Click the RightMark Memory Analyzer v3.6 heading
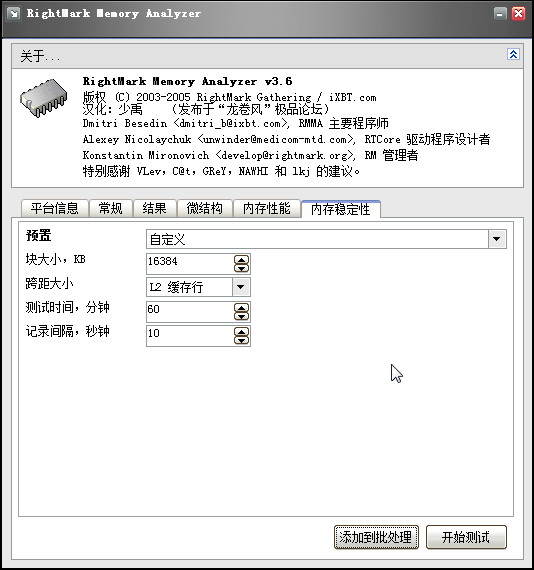This screenshot has height=570, width=534. (x=188, y=81)
